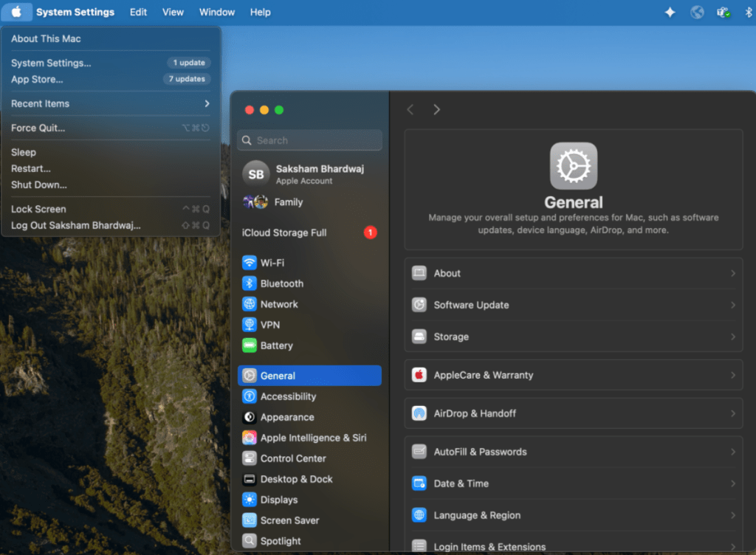This screenshot has height=555, width=756.
Task: Select the Bluetooth sidebar icon
Action: (x=250, y=283)
